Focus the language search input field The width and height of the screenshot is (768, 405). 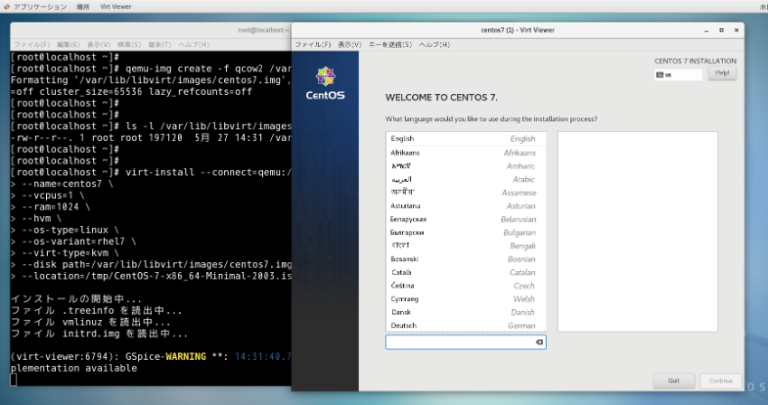point(458,342)
